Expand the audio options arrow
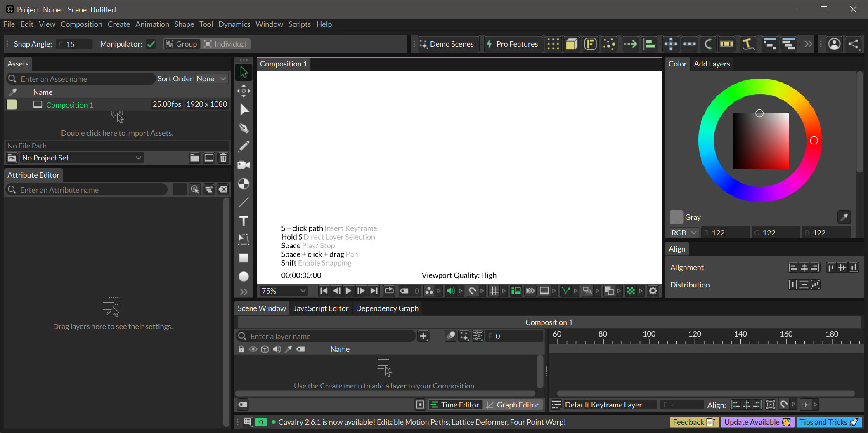The width and height of the screenshot is (868, 433). [x=461, y=291]
